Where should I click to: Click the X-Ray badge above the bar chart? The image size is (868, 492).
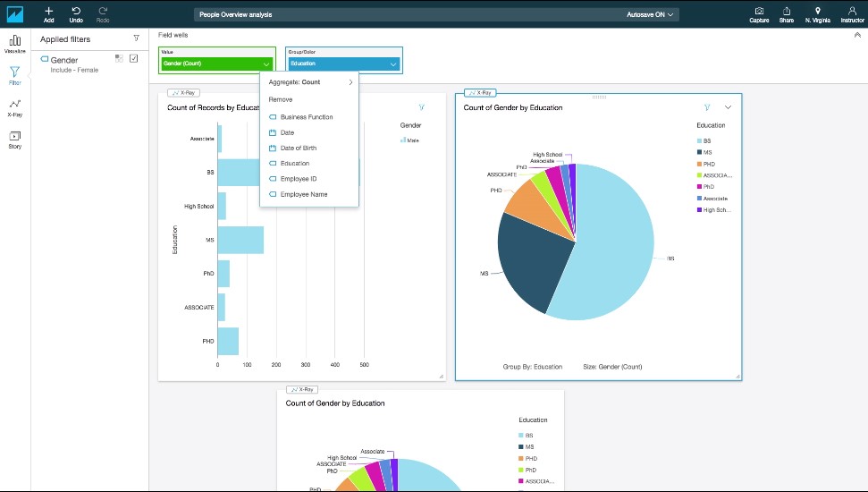click(x=183, y=92)
